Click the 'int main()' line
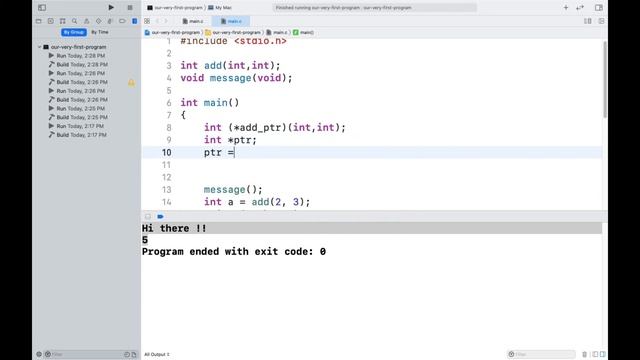640x360 pixels. coord(210,103)
